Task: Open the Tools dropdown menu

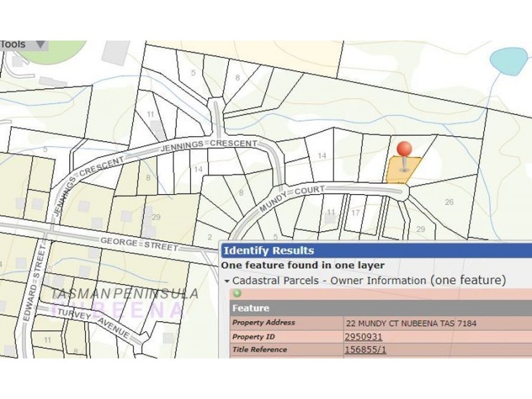Action: [x=24, y=45]
